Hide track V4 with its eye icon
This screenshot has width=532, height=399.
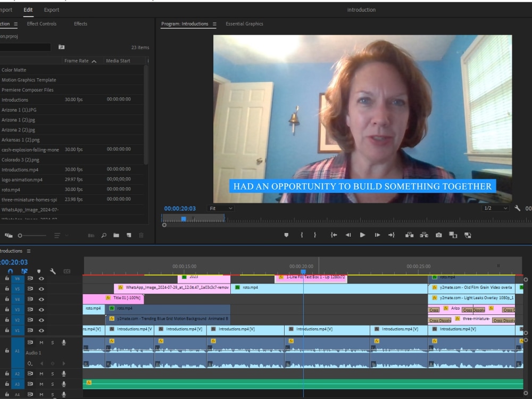tap(41, 299)
